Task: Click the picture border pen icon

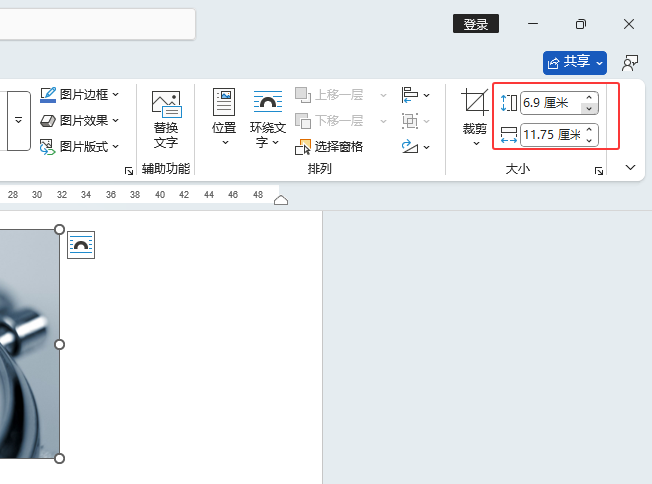Action: [x=48, y=95]
